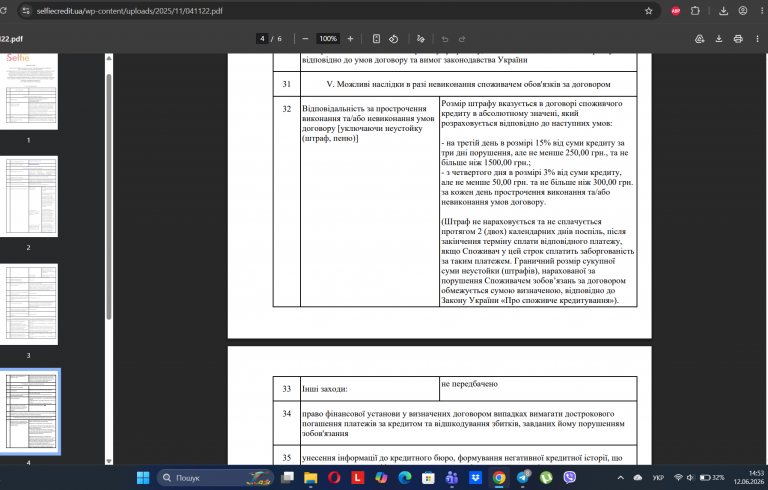Zoom in the PDF with plus button

350,39
